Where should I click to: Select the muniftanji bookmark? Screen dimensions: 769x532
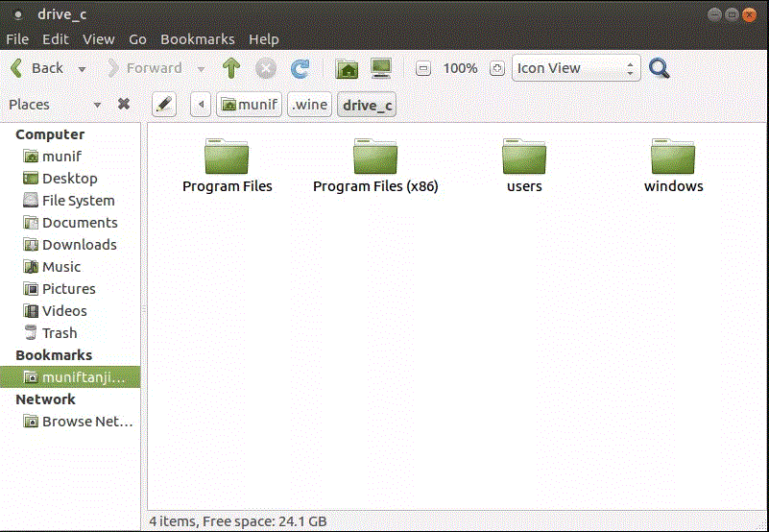[70, 377]
